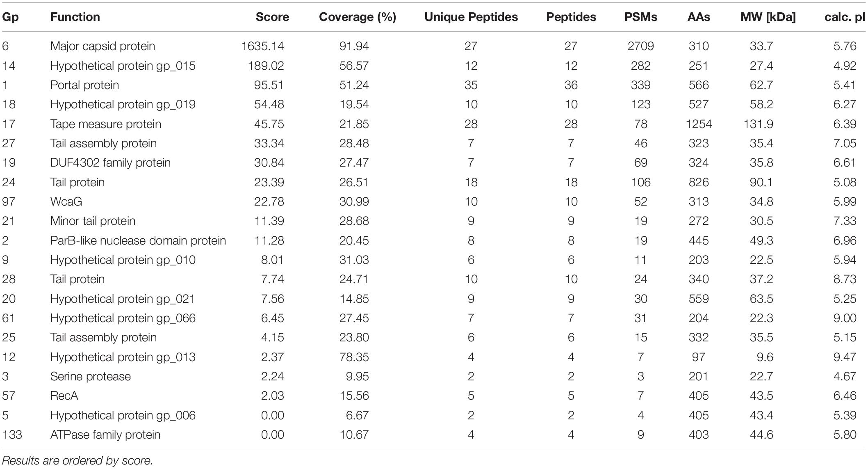Click the ATPase family protein entry

pyautogui.click(x=105, y=435)
